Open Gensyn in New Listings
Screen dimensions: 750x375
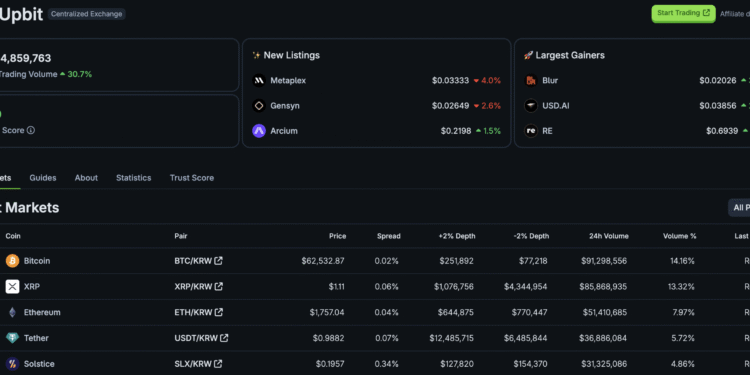coord(285,106)
